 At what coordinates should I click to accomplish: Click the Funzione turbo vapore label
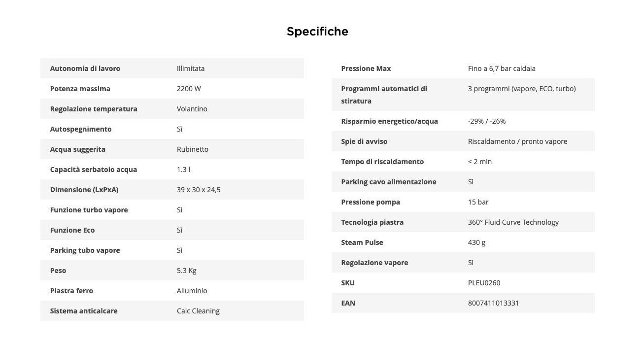[89, 210]
